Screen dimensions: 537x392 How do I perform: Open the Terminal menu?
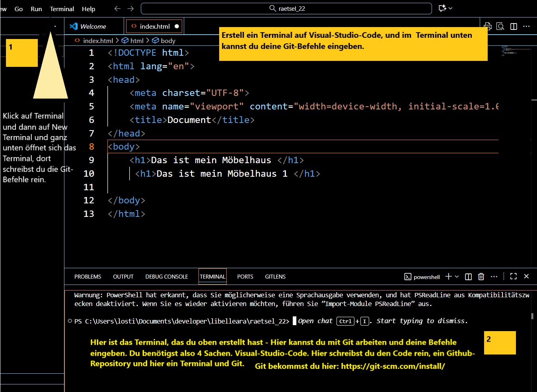pos(62,9)
